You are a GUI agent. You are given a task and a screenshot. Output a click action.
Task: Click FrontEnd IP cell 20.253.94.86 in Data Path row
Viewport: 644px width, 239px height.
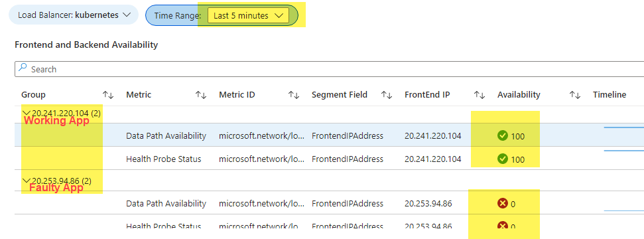click(x=428, y=203)
